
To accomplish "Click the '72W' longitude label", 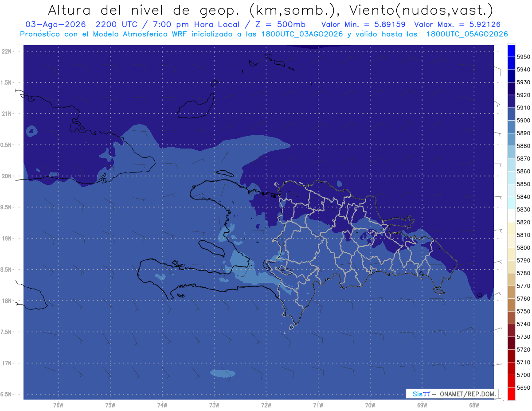I will click(266, 405).
